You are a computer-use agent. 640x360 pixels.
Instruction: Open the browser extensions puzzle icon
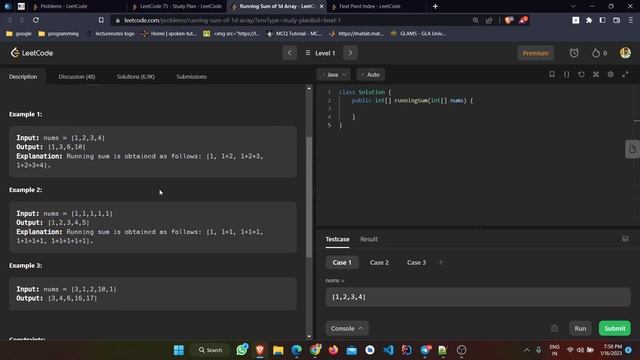(589, 20)
